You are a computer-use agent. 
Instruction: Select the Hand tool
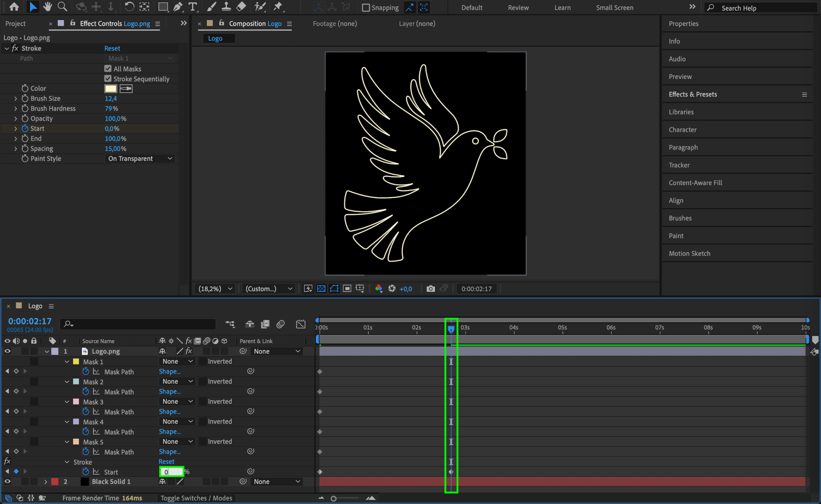coord(47,6)
